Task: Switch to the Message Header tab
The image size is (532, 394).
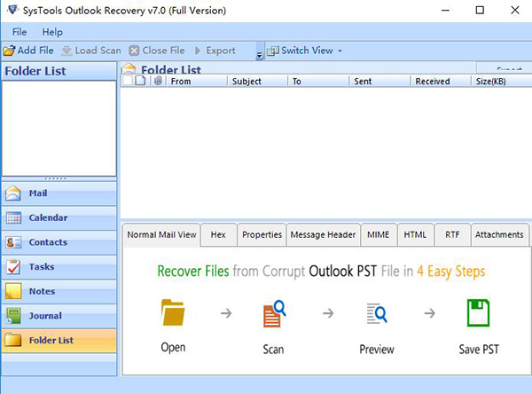Action: pos(323,234)
